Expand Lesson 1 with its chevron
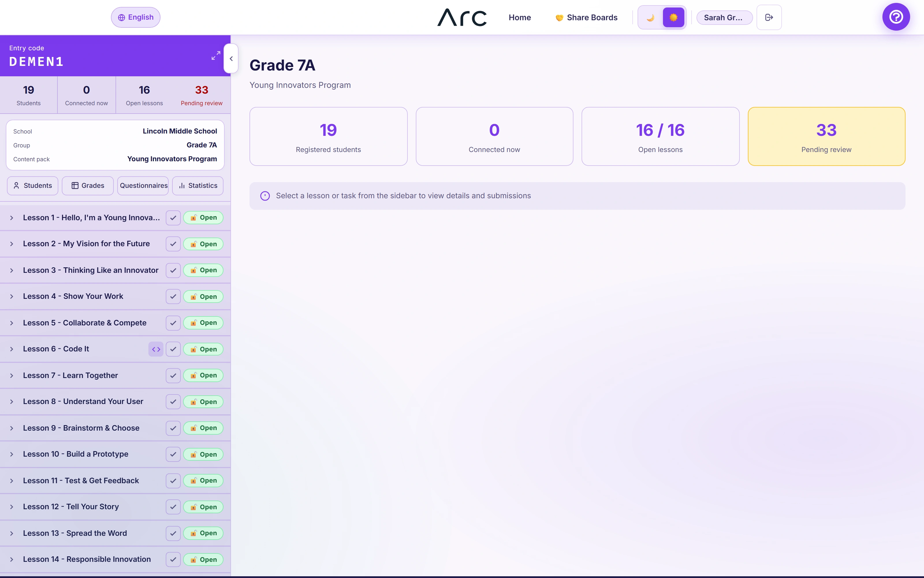The height and width of the screenshot is (578, 924). [12, 218]
